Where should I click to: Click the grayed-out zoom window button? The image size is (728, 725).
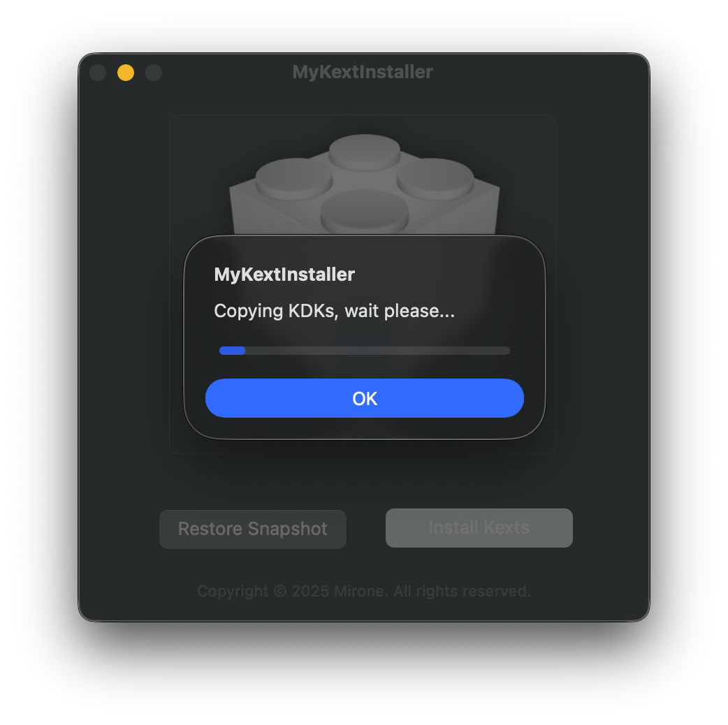[x=153, y=73]
